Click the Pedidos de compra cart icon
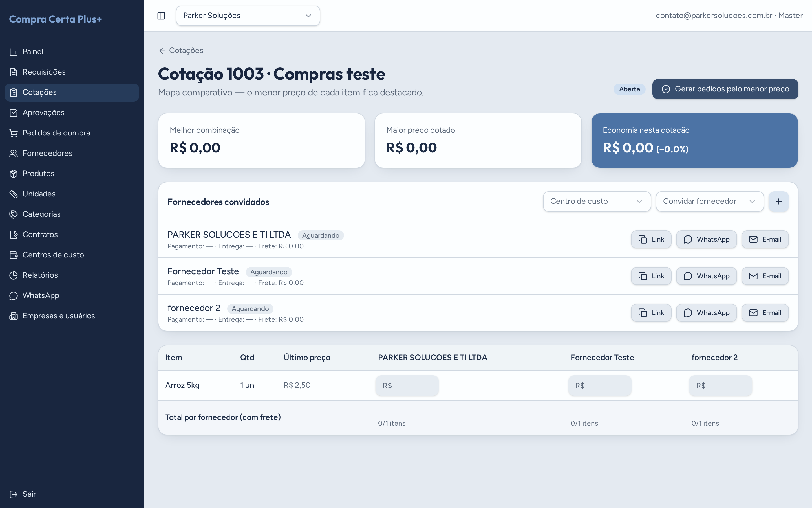Image resolution: width=812 pixels, height=508 pixels. tap(14, 133)
